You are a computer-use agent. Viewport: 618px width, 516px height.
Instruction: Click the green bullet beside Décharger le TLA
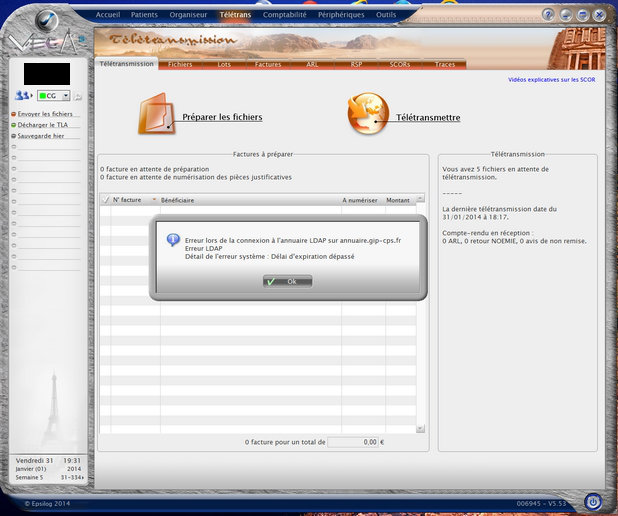(x=13, y=125)
